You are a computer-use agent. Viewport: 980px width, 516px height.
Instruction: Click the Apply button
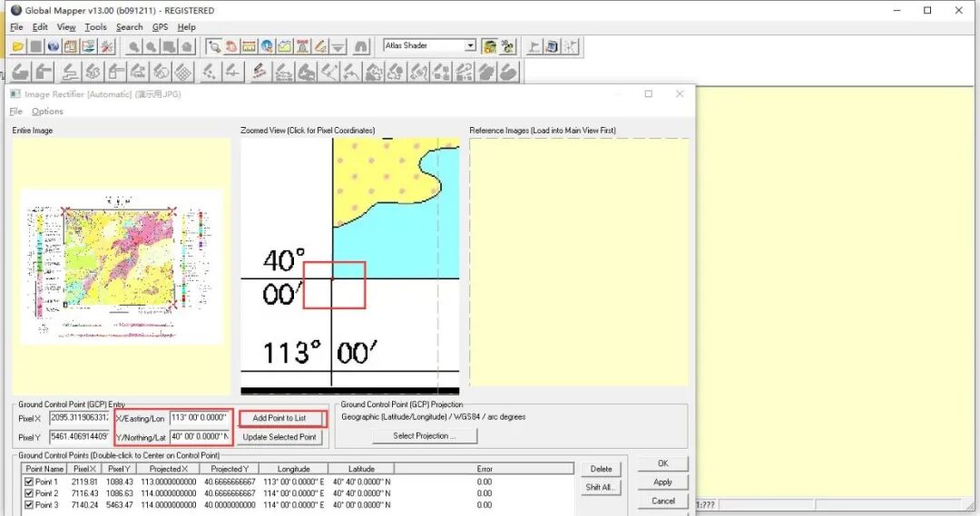coord(663,482)
